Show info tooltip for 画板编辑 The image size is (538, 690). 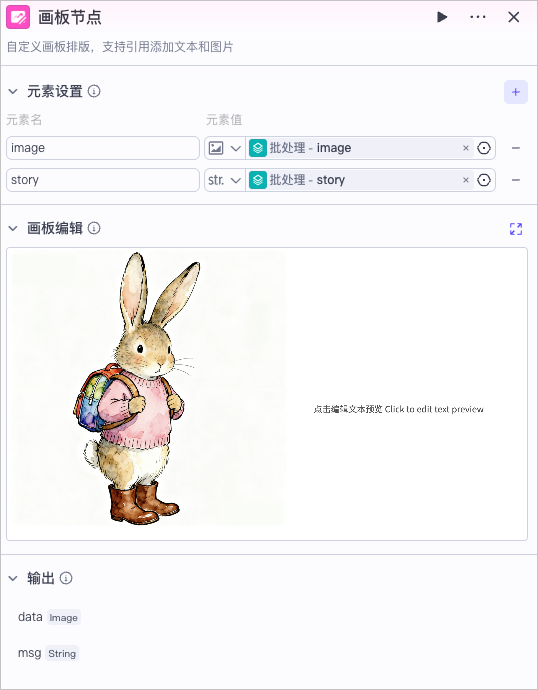click(x=94, y=228)
